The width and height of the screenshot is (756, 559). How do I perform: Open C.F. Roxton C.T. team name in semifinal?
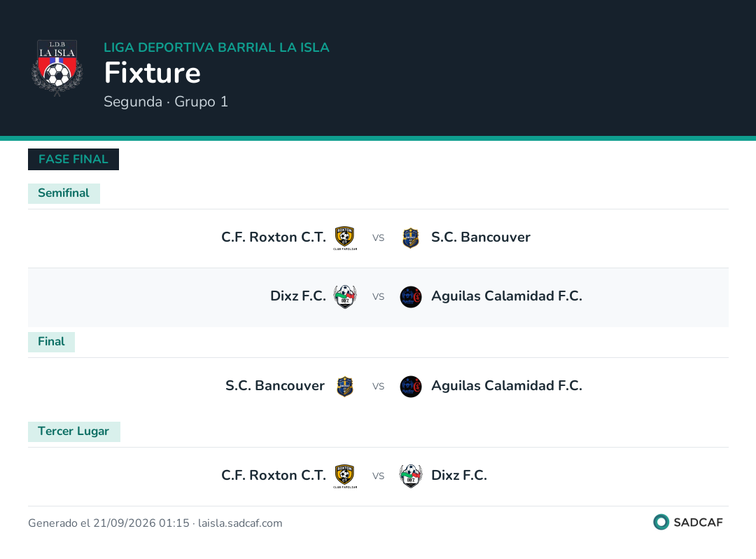coord(274,237)
